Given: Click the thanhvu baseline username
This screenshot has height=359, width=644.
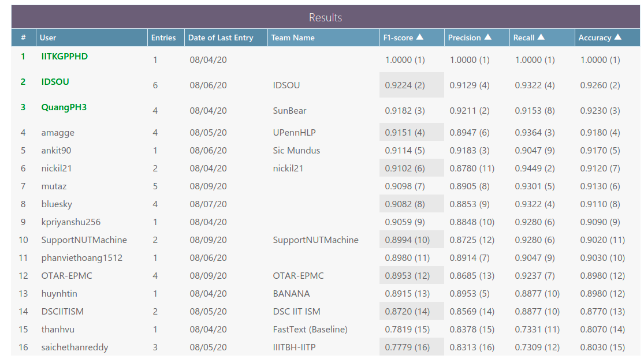Looking at the screenshot, I should pyautogui.click(x=58, y=330).
